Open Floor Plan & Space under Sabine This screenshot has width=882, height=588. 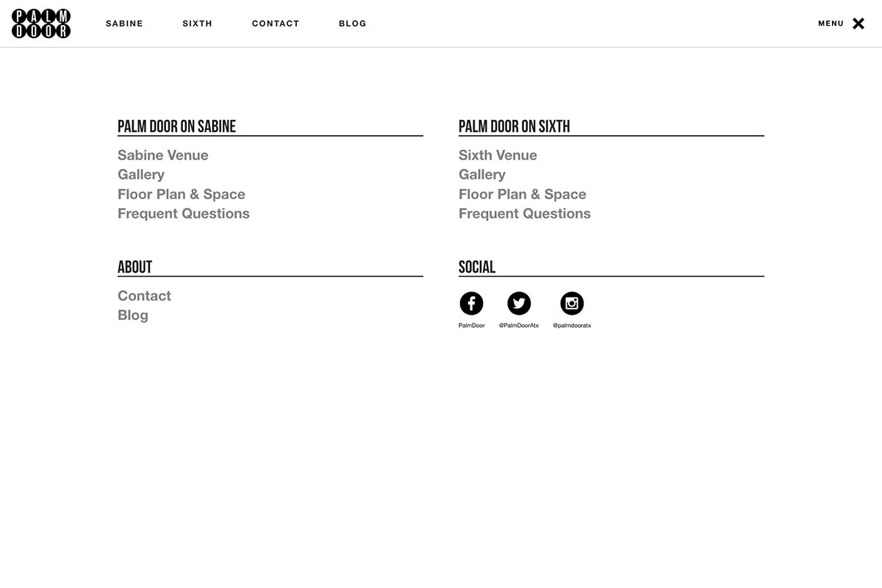click(182, 194)
